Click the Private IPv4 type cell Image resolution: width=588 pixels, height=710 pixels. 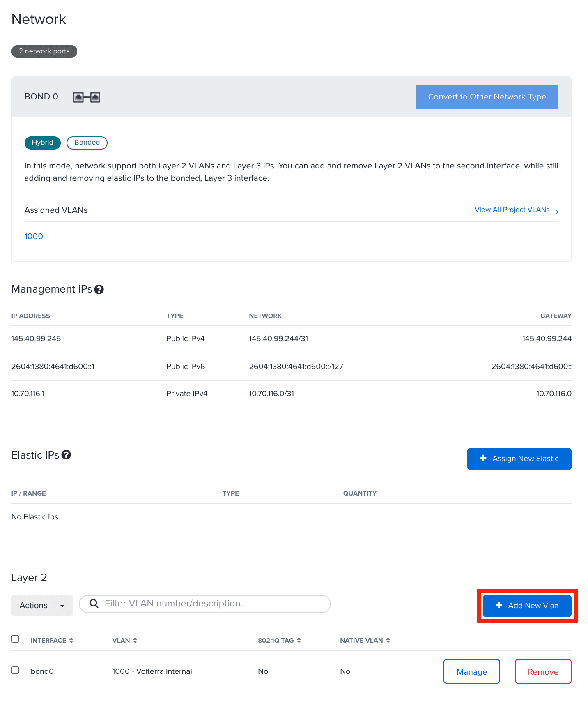[x=187, y=394]
